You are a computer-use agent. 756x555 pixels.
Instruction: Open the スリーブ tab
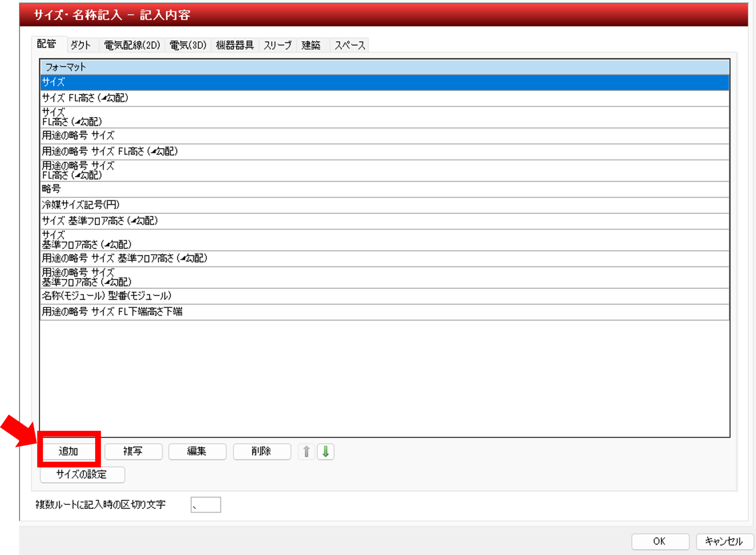tap(278, 45)
